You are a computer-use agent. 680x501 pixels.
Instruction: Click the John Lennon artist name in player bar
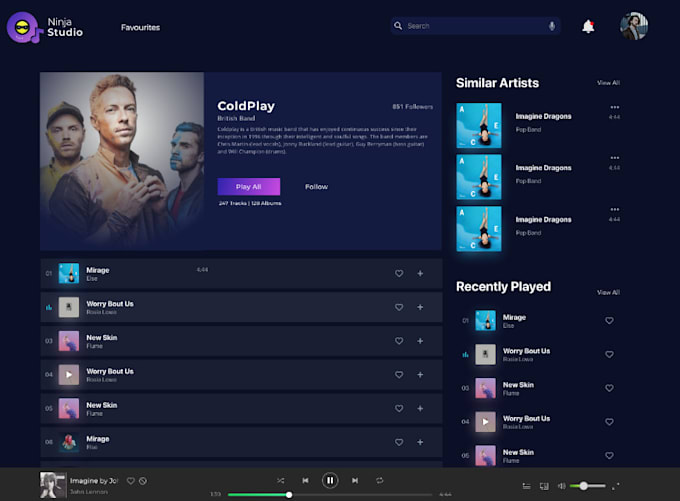89,491
